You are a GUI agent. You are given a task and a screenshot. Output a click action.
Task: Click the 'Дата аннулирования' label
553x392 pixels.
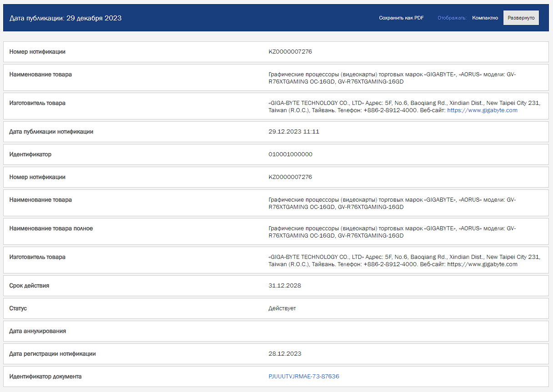tap(38, 331)
